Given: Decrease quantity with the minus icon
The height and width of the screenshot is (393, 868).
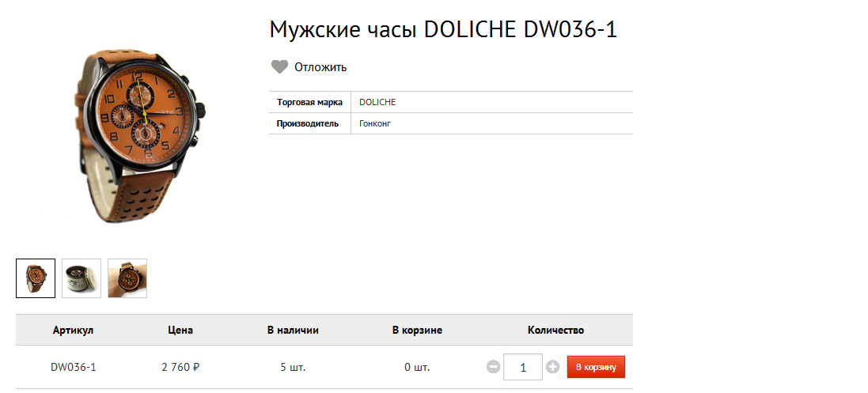Looking at the screenshot, I should (493, 366).
